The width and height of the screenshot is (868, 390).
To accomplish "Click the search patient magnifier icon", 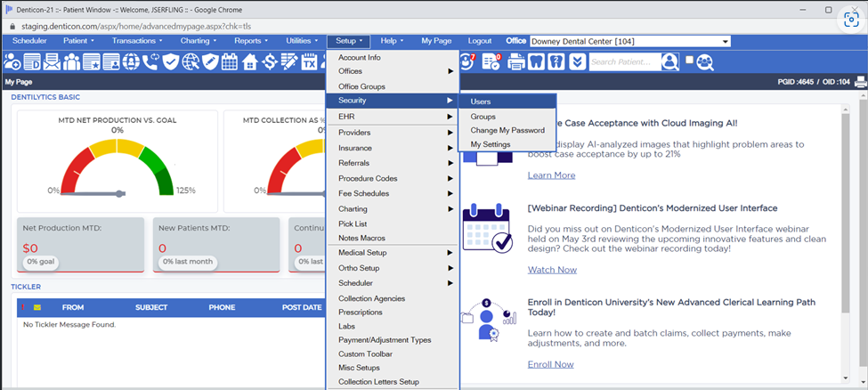I will (670, 61).
